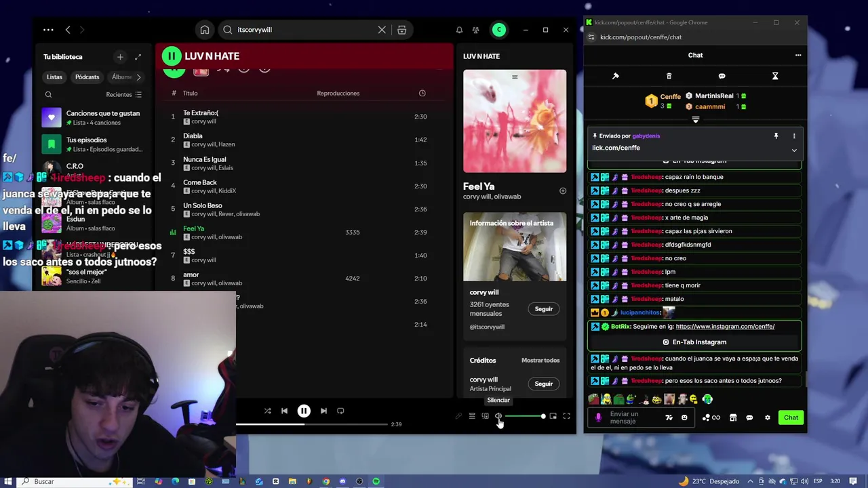The width and height of the screenshot is (868, 488).
Task: Collapse the pinned message chevron
Action: [794, 150]
